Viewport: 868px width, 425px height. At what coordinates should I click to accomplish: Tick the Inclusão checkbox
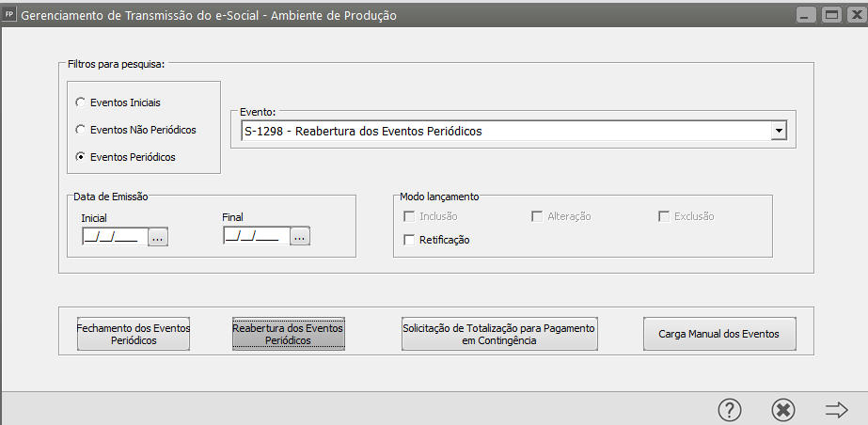409,216
